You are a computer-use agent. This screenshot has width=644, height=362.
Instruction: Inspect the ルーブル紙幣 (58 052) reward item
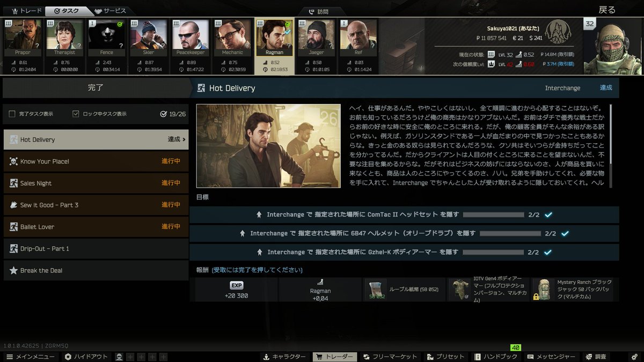point(405,290)
